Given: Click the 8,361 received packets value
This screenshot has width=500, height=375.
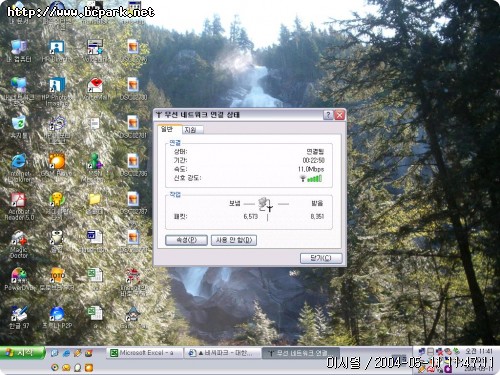Looking at the screenshot, I should tap(317, 217).
